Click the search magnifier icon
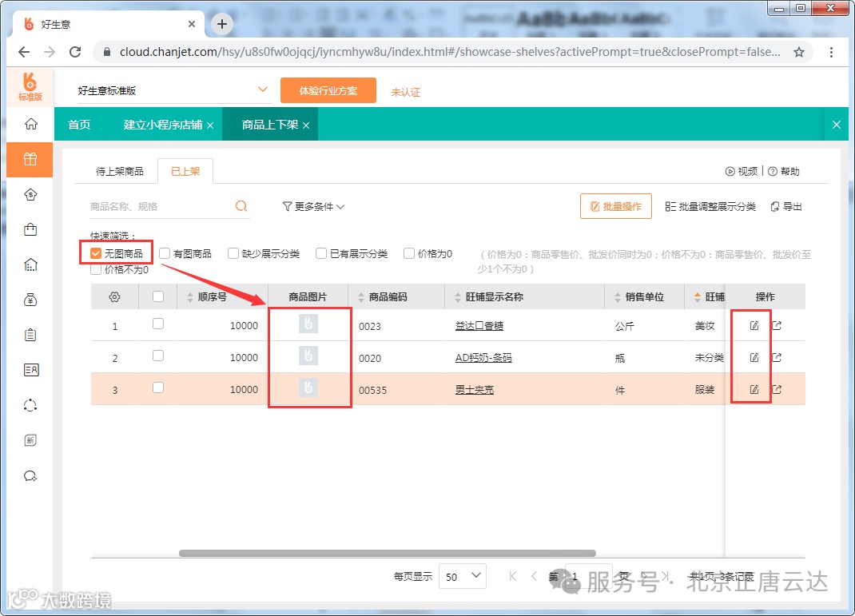 pos(241,206)
